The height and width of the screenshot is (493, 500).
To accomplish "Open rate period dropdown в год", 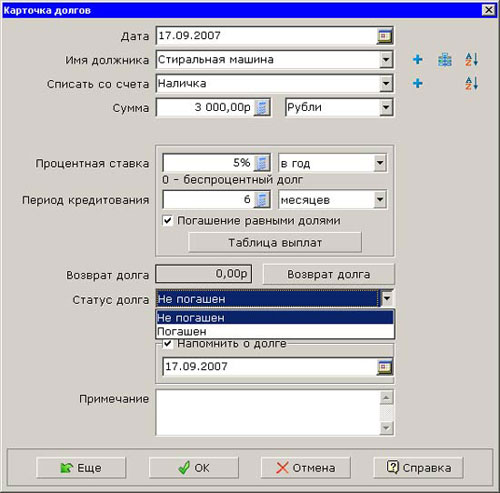I will (380, 163).
